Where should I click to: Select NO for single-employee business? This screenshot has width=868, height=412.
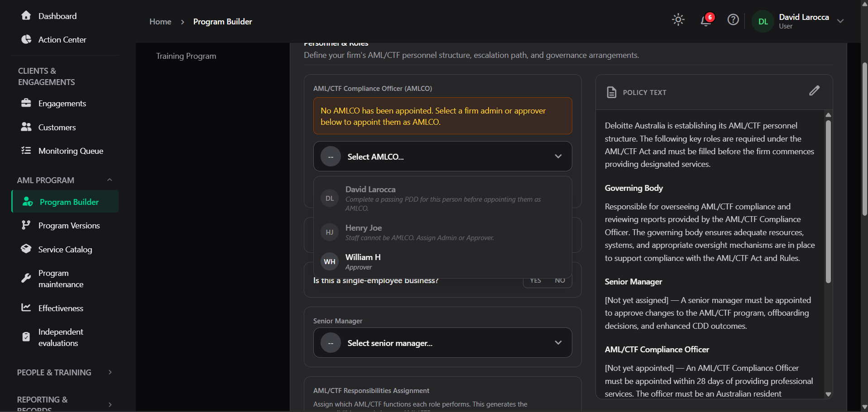560,280
